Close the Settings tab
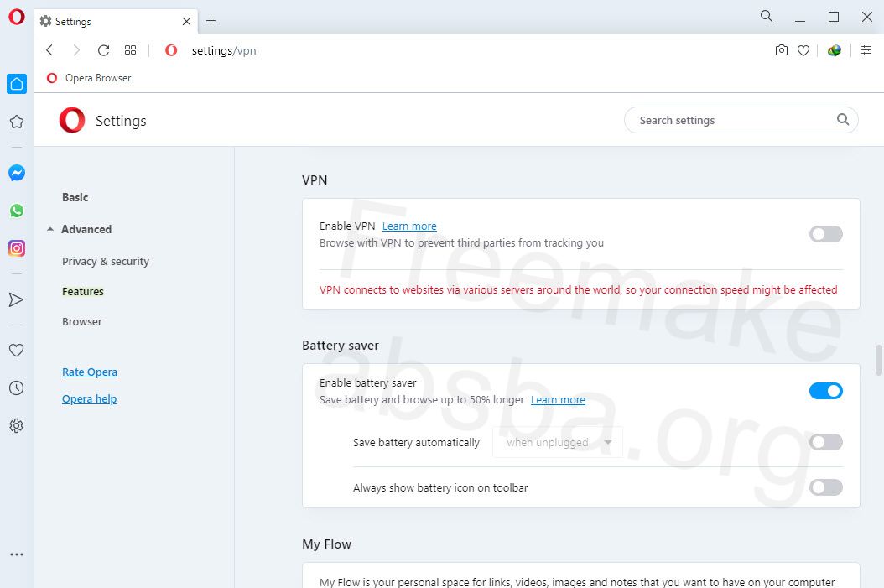 (x=186, y=22)
